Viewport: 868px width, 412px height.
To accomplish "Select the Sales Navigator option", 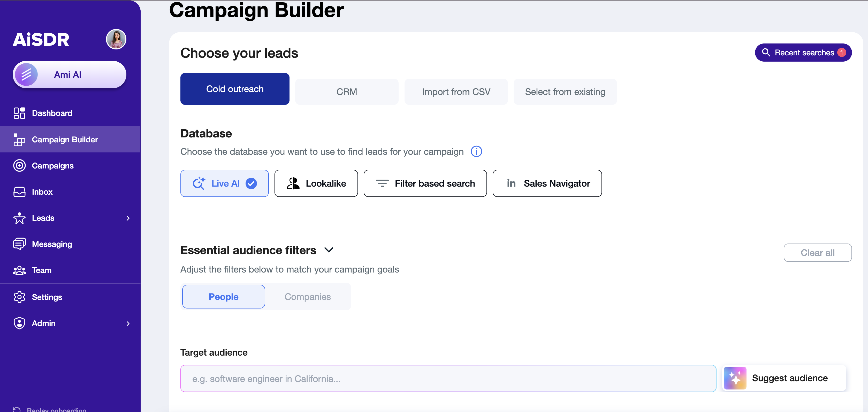I will pos(547,183).
